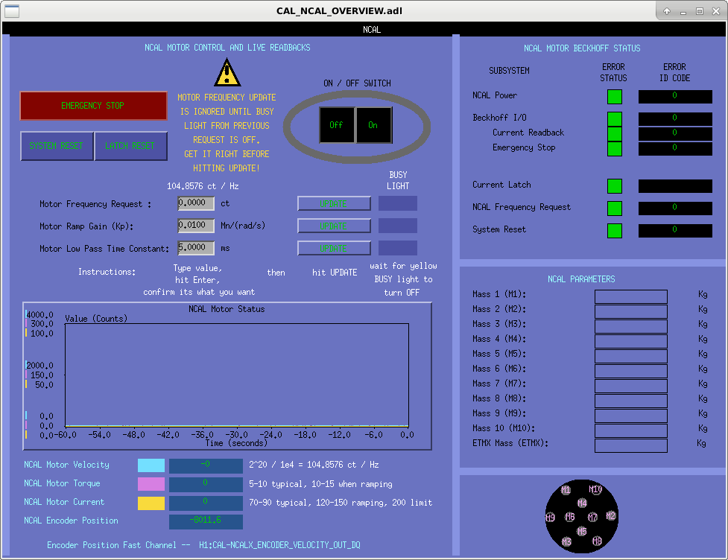Image resolution: width=728 pixels, height=560 pixels.
Task: Click the M9 mass marker on rotor diagram
Action: 550,518
